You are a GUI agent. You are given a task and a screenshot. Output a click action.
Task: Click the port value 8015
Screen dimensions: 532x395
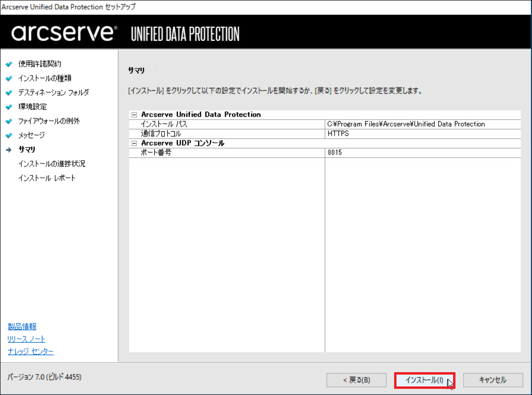[x=335, y=153]
